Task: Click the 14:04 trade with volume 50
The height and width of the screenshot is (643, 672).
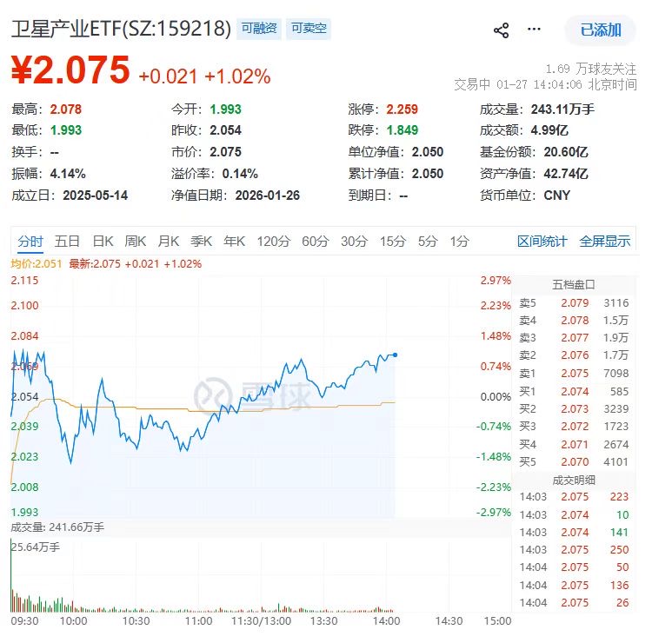Action: 574,567
